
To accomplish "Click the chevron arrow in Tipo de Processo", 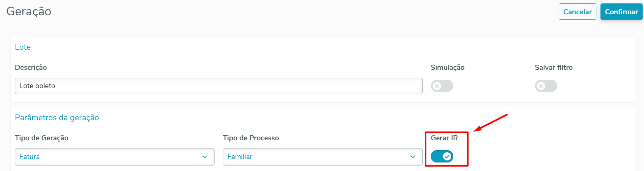I will click(413, 157).
